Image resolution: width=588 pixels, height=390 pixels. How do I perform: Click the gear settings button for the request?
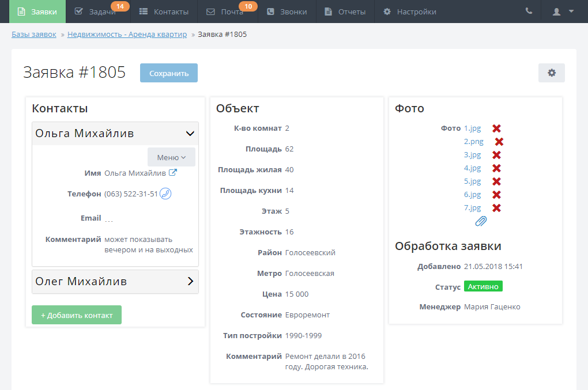pyautogui.click(x=551, y=73)
